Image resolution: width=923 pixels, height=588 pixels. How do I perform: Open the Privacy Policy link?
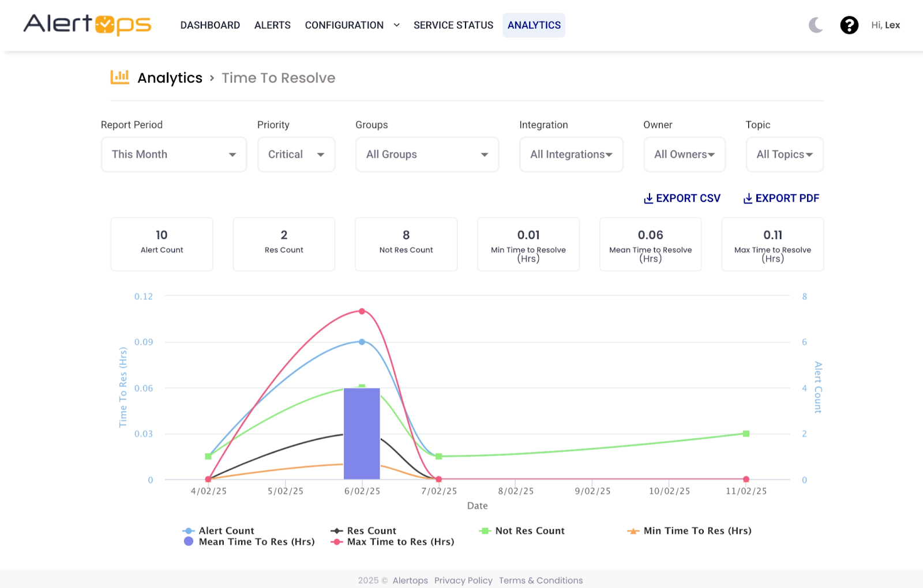coord(463,581)
